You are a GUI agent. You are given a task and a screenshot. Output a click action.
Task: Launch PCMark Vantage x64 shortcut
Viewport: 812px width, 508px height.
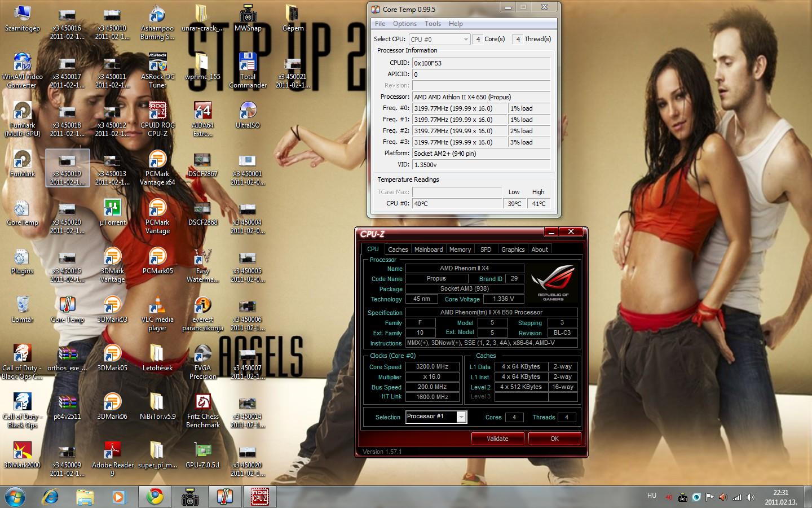(x=157, y=168)
